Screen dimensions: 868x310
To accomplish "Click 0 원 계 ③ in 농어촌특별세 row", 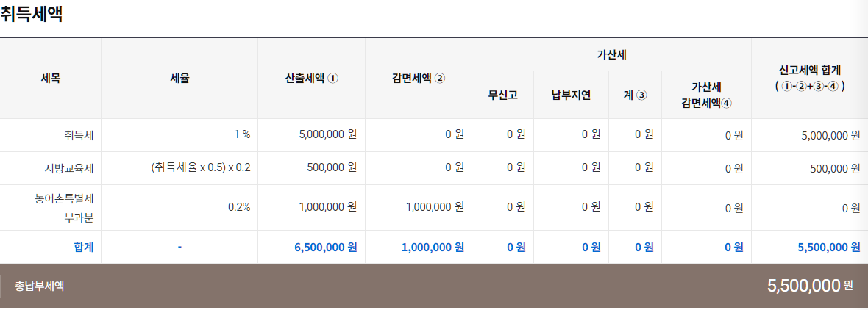I will tap(644, 207).
